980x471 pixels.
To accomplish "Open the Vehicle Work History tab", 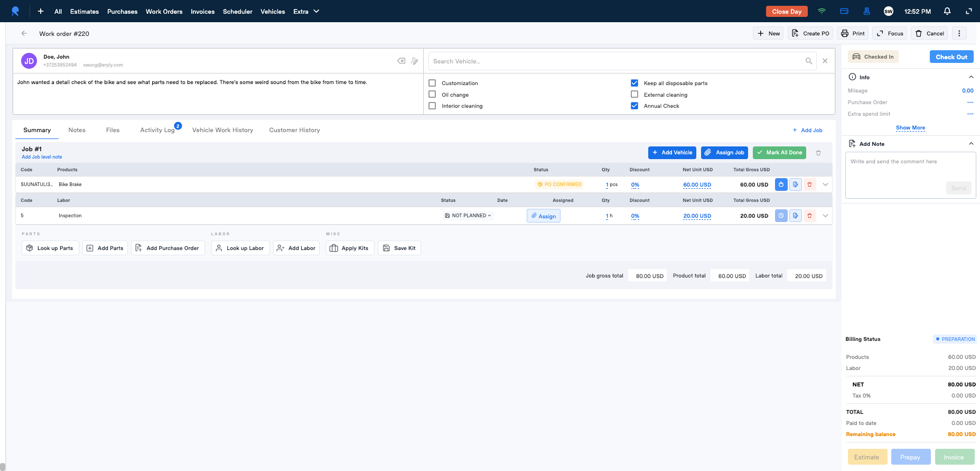I will (222, 130).
